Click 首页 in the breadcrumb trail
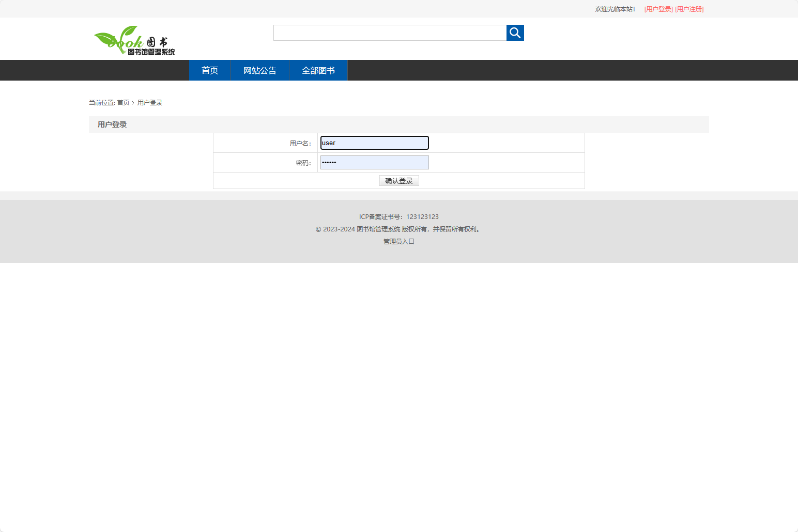Image resolution: width=798 pixels, height=532 pixels. [x=122, y=102]
